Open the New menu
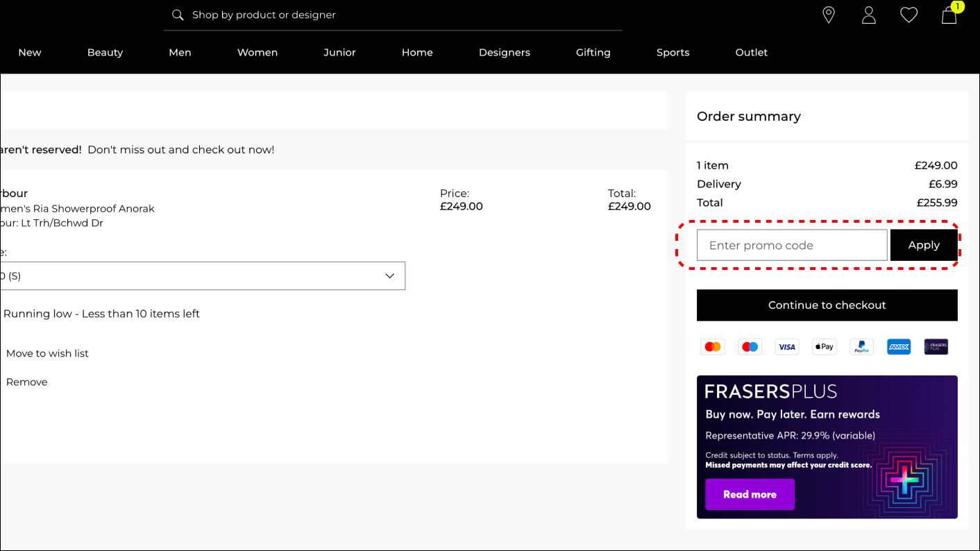This screenshot has width=980, height=551. coord(30,52)
